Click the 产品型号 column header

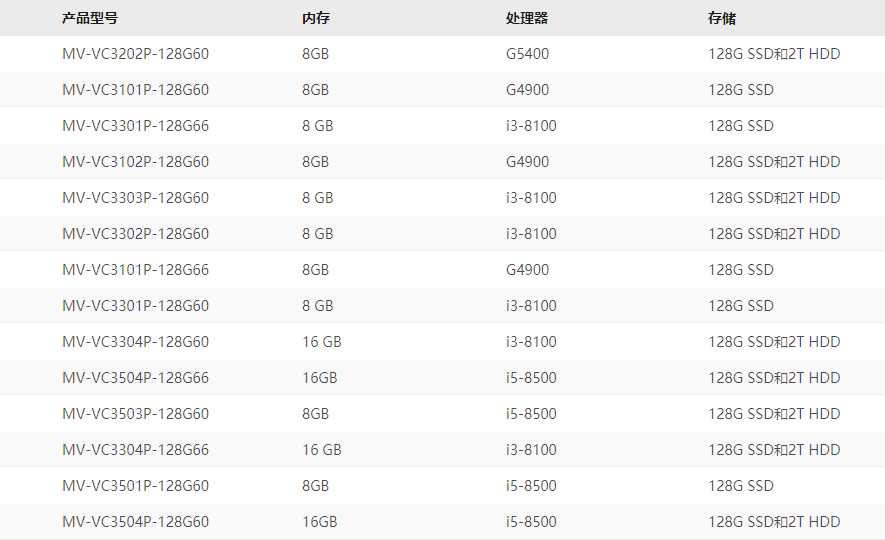(x=89, y=18)
